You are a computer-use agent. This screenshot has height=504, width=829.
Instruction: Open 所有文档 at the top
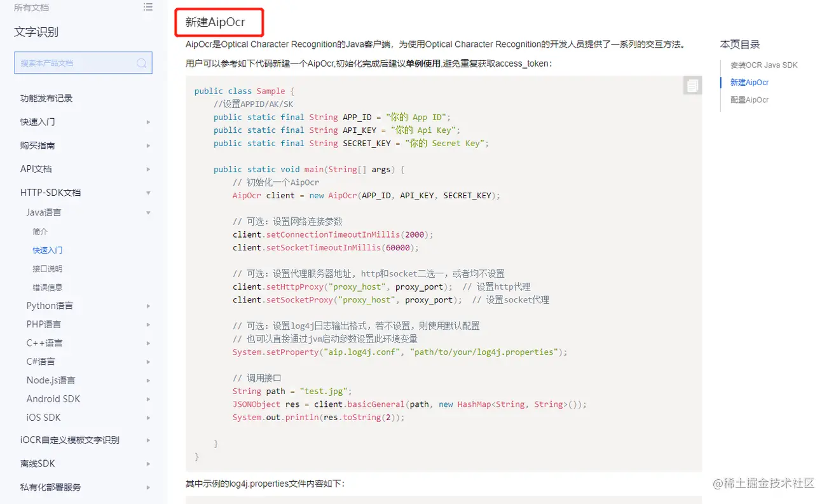click(32, 8)
